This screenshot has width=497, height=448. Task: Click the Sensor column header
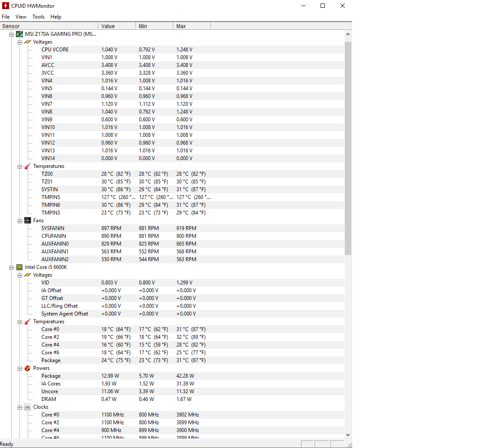point(49,26)
